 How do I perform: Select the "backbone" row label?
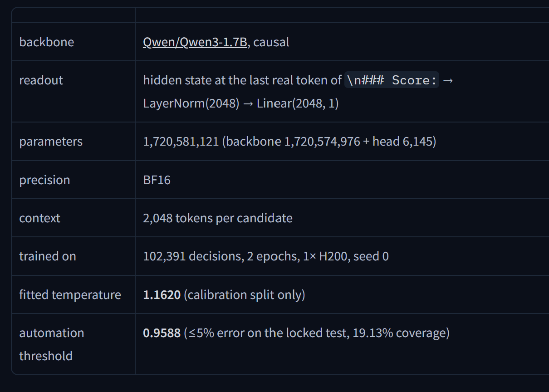(x=46, y=42)
